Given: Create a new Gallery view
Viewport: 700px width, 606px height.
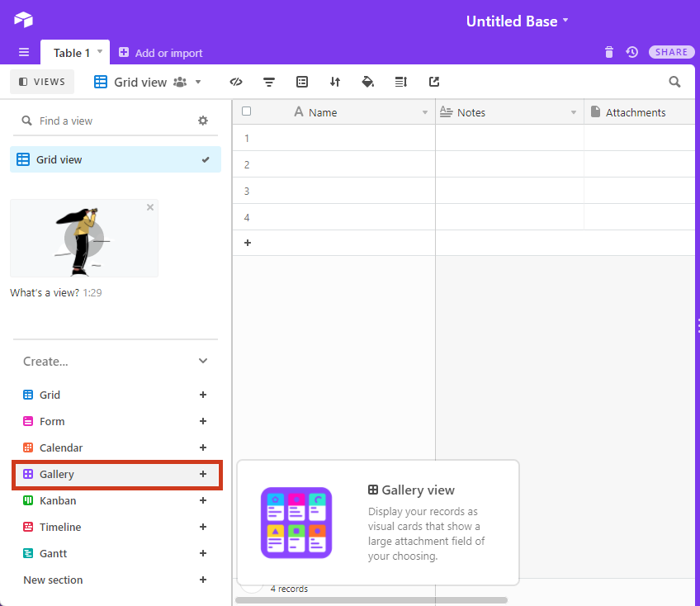Looking at the screenshot, I should point(117,474).
